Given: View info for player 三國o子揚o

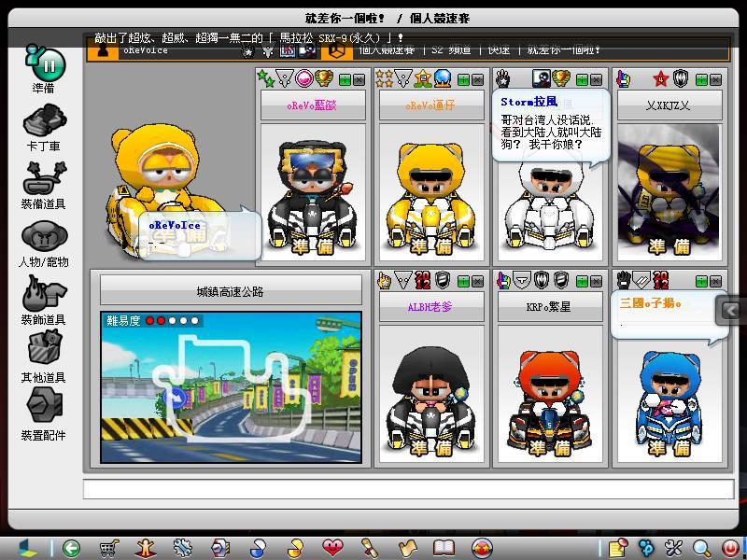Looking at the screenshot, I should [702, 282].
